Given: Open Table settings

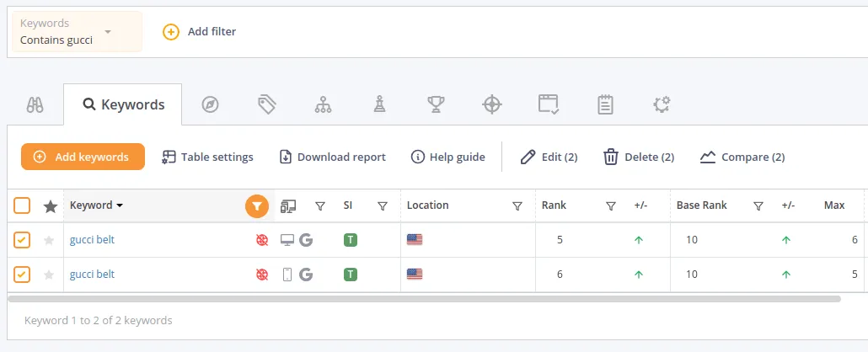Looking at the screenshot, I should (x=208, y=157).
